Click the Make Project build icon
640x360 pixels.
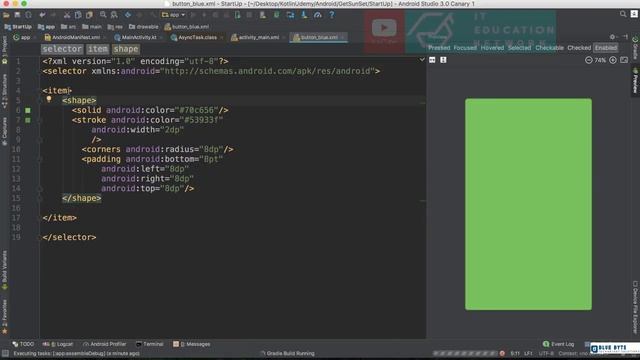(x=153, y=15)
